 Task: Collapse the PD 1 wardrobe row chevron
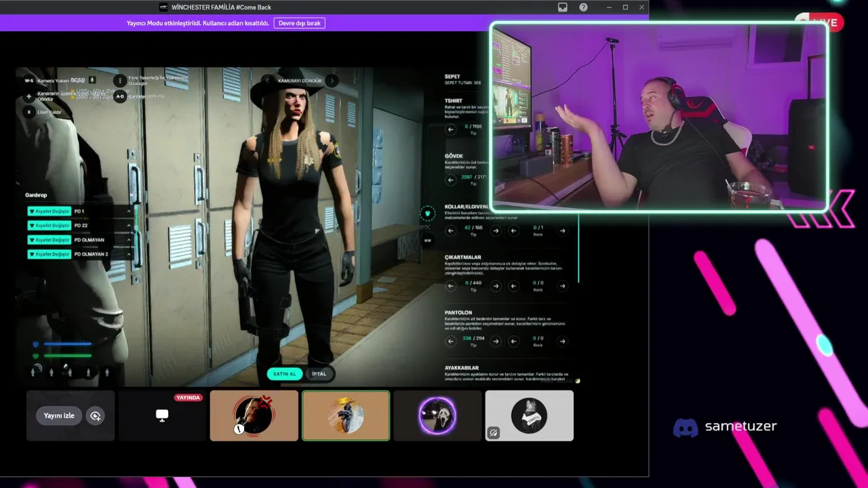(x=129, y=211)
